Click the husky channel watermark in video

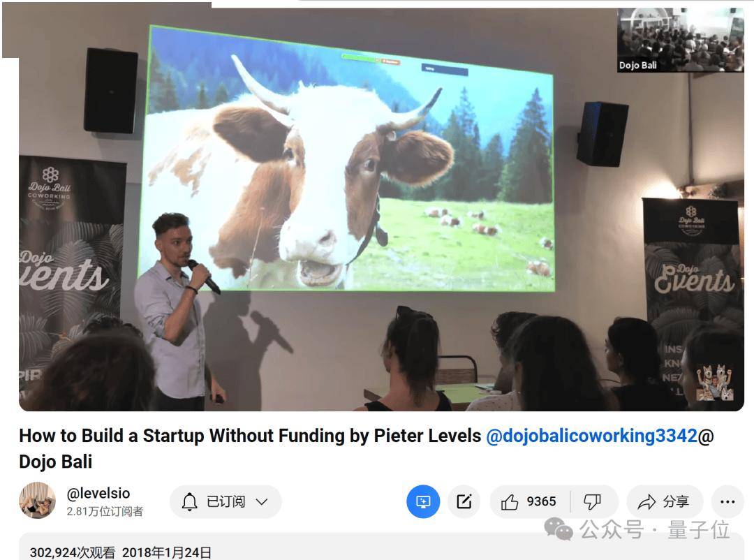pyautogui.click(x=715, y=383)
